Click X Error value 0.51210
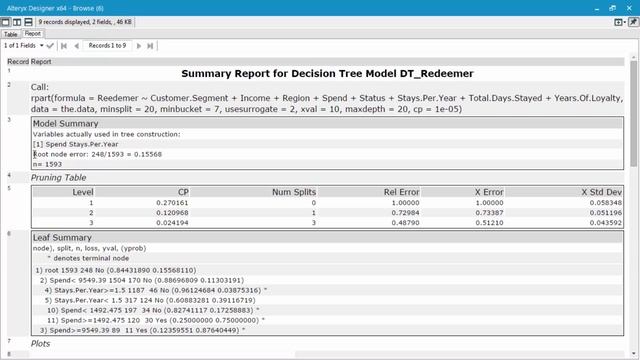Screen dimensions: 640x360 pos(489,223)
